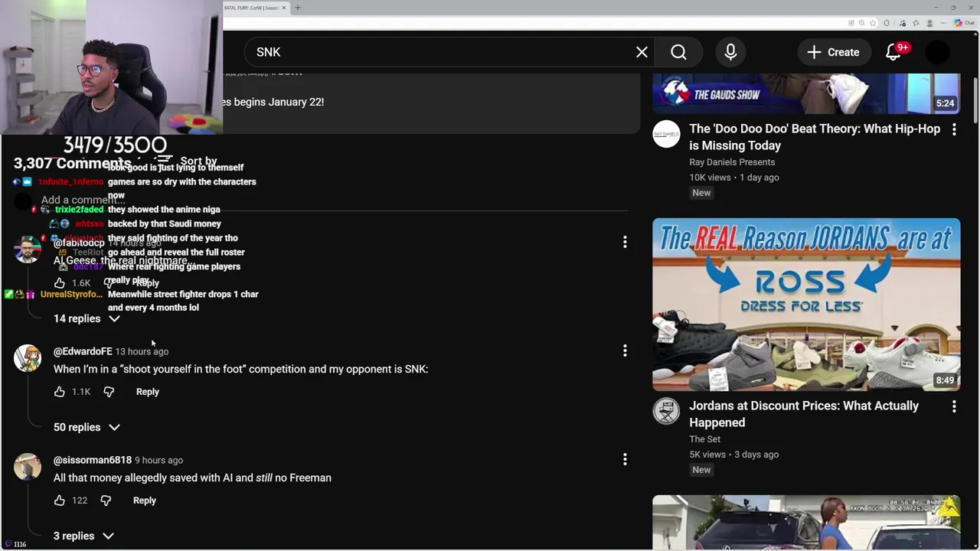Image resolution: width=980 pixels, height=551 pixels.
Task: Open options for @EdwardoFE comment
Action: 625,350
